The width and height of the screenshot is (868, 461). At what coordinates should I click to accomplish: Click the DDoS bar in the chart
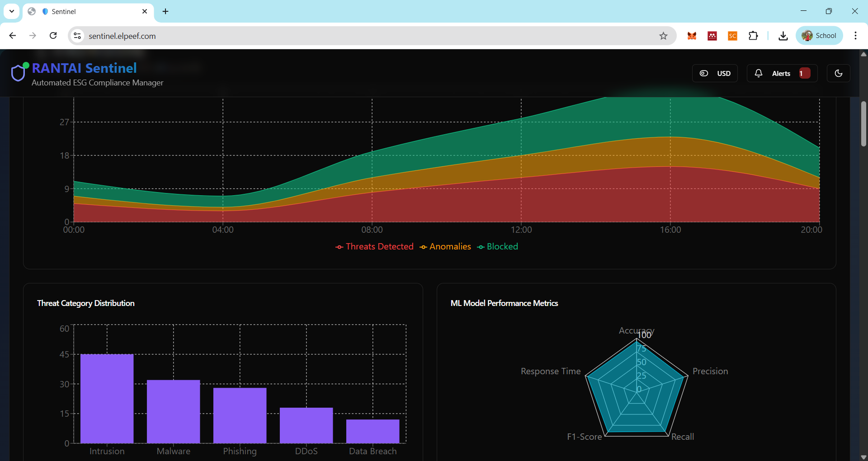[x=307, y=425]
